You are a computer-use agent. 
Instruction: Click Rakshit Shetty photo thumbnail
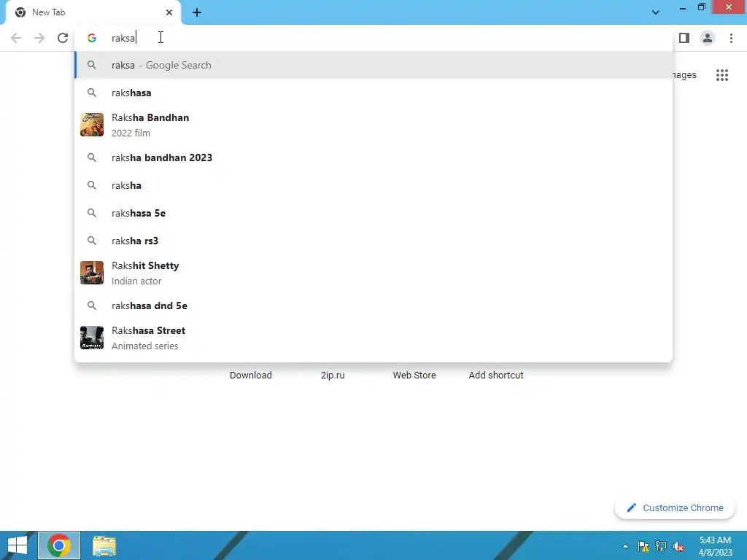91,273
